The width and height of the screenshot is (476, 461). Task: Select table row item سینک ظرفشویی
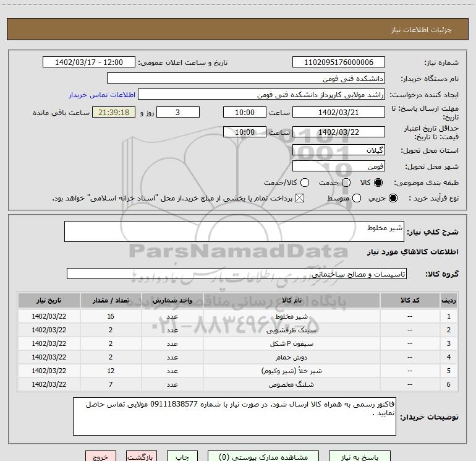291,330
